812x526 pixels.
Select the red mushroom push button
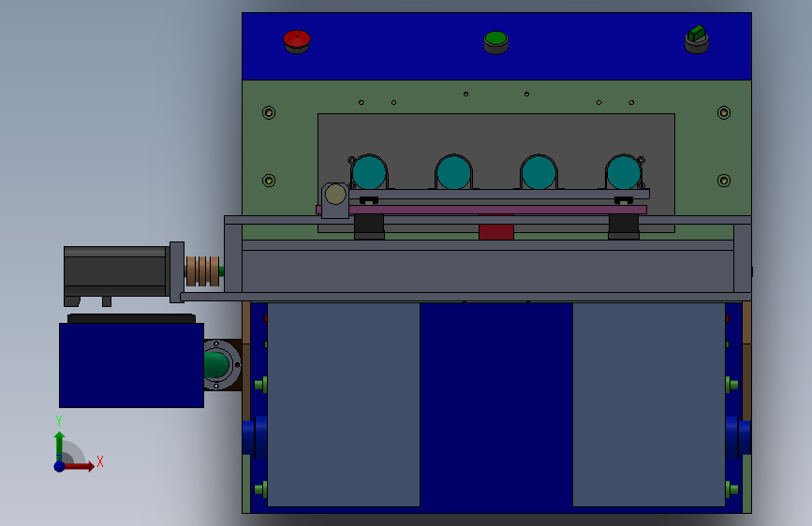[x=297, y=41]
